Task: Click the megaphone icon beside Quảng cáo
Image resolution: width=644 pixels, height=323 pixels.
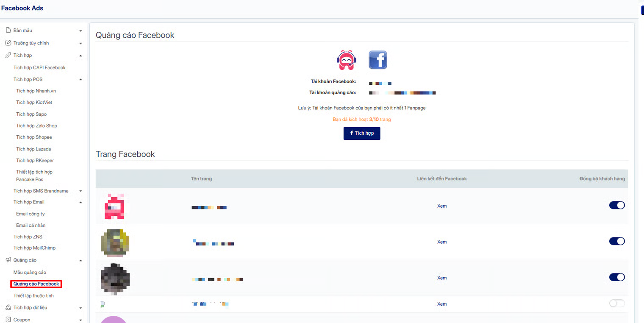Action: (x=8, y=260)
